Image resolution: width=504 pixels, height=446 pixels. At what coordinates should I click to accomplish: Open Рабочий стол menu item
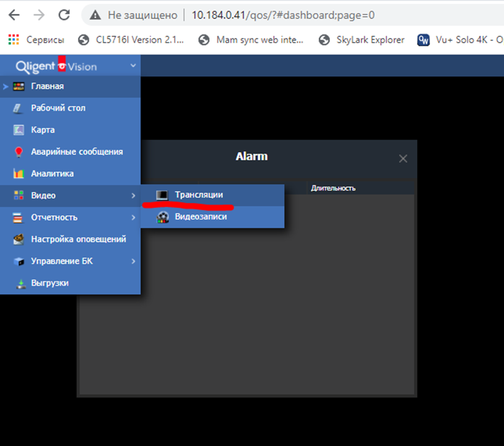coord(70,108)
